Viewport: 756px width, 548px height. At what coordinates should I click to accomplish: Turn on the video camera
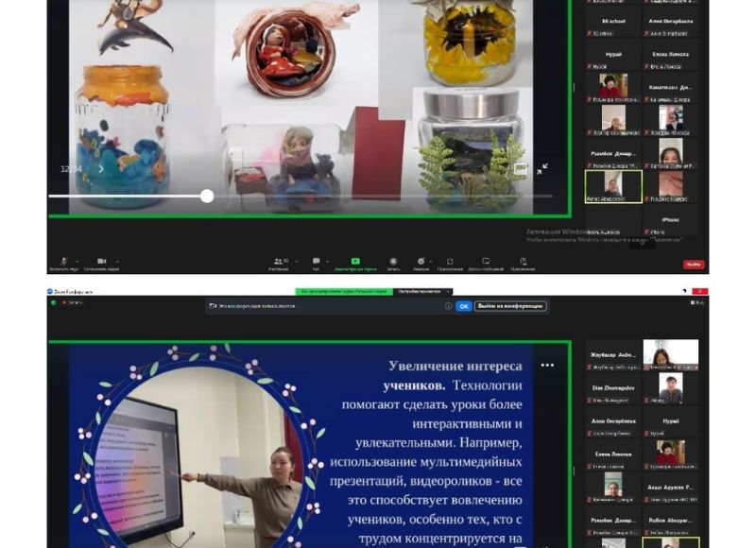click(x=100, y=261)
